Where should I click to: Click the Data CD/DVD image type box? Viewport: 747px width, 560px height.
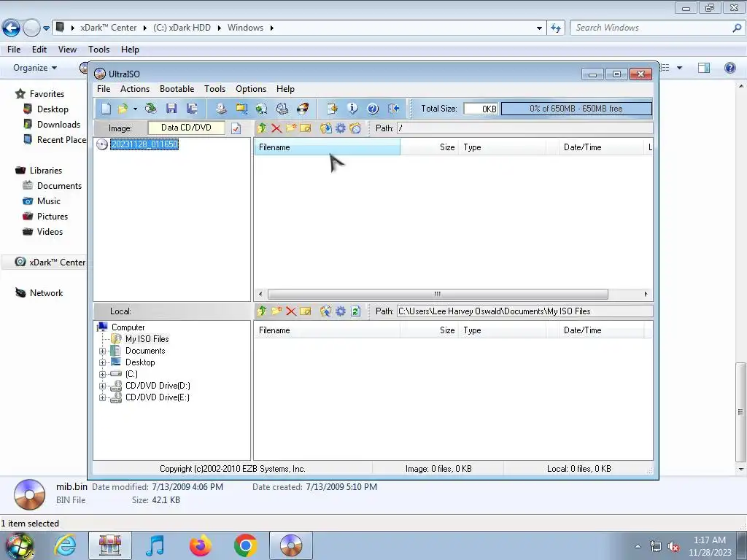click(x=186, y=128)
